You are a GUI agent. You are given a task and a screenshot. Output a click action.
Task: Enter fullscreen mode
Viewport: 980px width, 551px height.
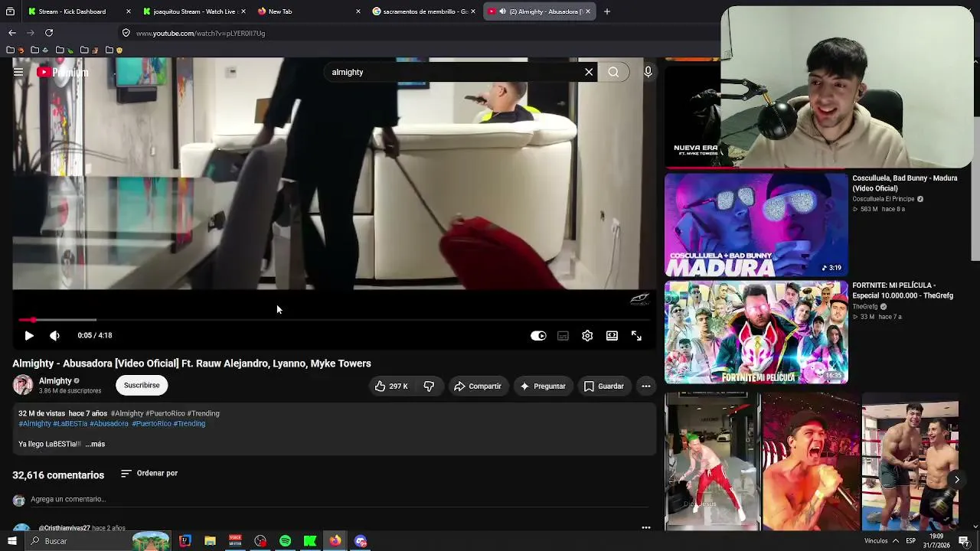pos(636,335)
